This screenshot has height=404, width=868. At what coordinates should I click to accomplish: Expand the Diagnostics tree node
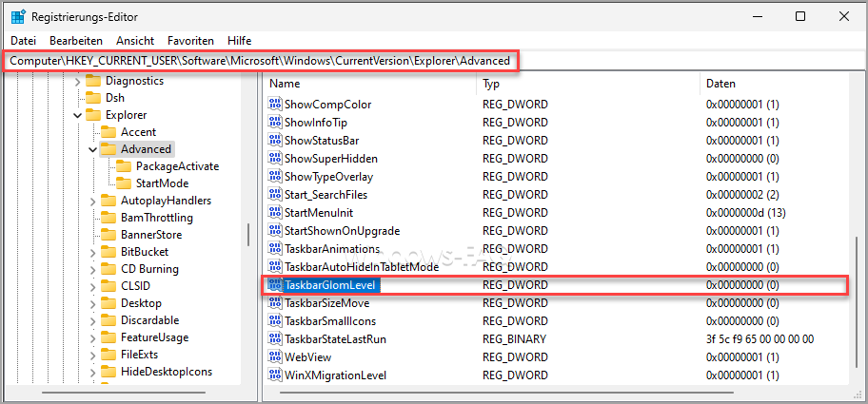(77, 81)
